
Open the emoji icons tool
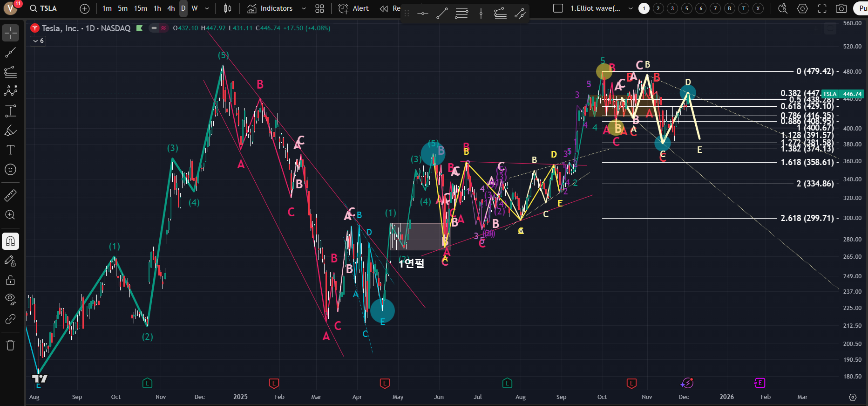10,170
